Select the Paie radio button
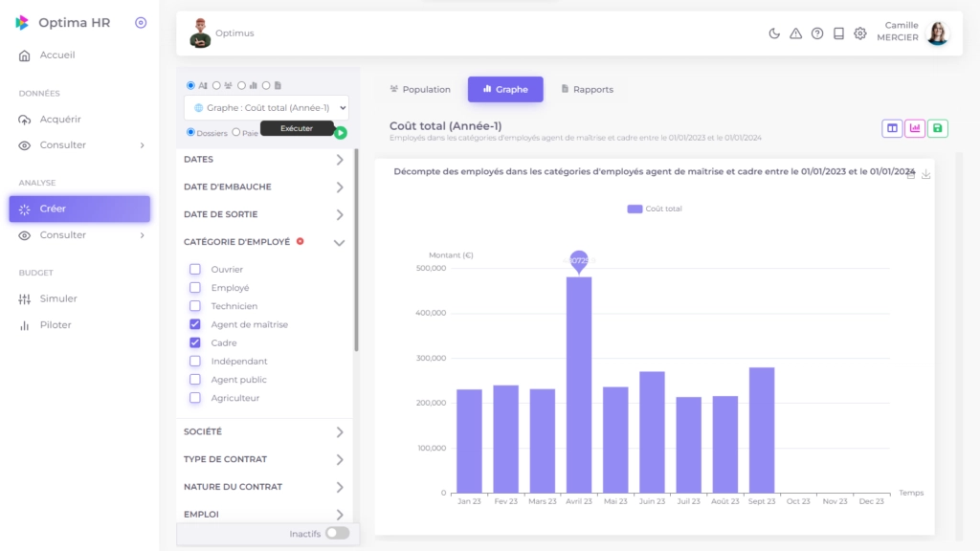Screen dimensions: 980x551 (x=236, y=132)
